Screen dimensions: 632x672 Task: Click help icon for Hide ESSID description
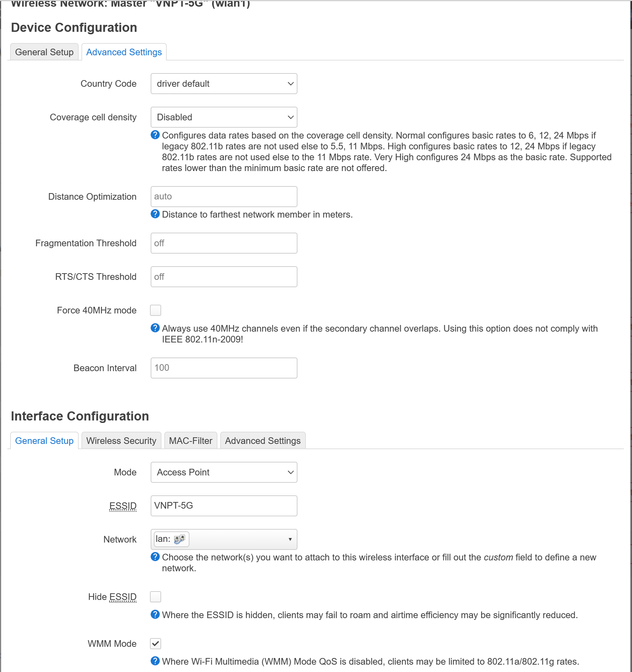tap(155, 615)
